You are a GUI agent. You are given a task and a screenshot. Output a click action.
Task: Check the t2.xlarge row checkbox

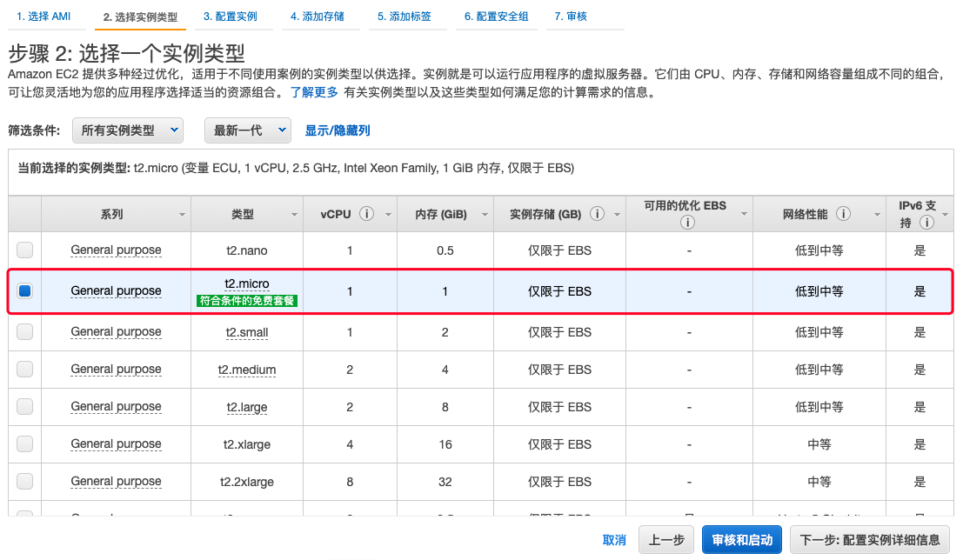pos(24,444)
